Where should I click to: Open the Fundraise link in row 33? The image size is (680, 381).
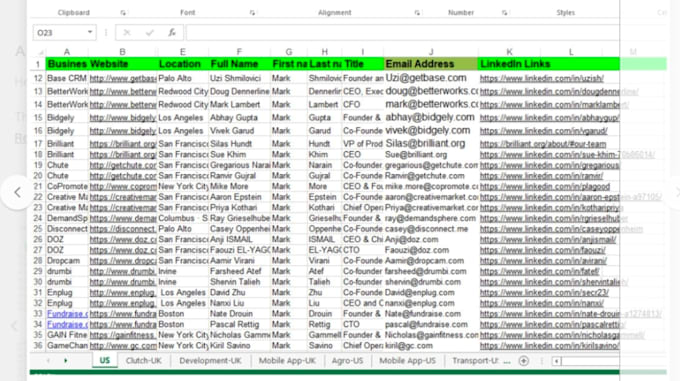(x=67, y=314)
